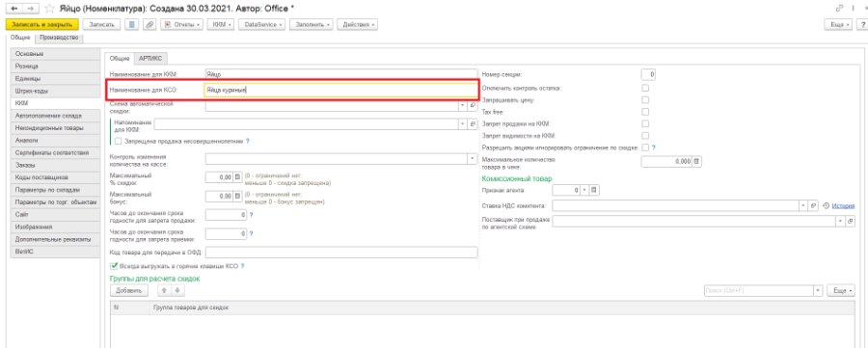Viewport: 868px width, 348px height.
Task: Expand Контроль изменения количества на кассе dropdown
Action: (473, 159)
